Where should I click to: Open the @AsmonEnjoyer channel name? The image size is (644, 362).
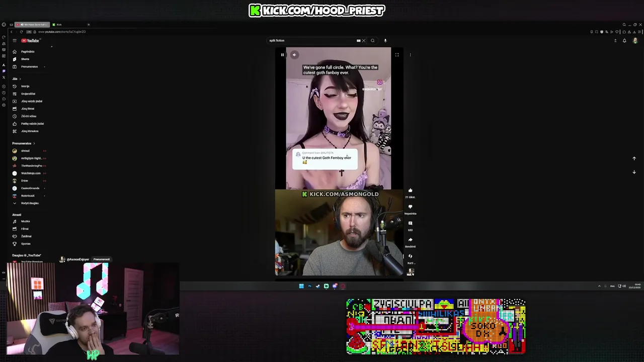tap(78, 259)
